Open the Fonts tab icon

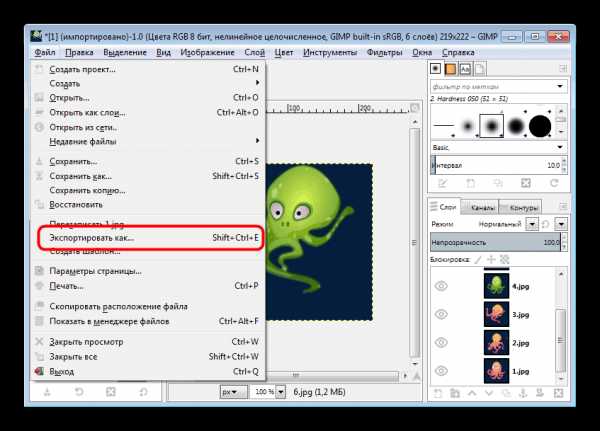coord(465,69)
